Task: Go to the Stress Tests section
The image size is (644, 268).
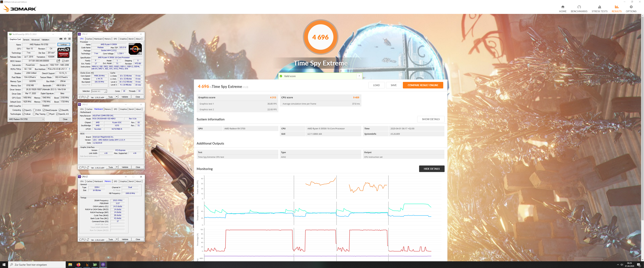Action: pos(599,9)
